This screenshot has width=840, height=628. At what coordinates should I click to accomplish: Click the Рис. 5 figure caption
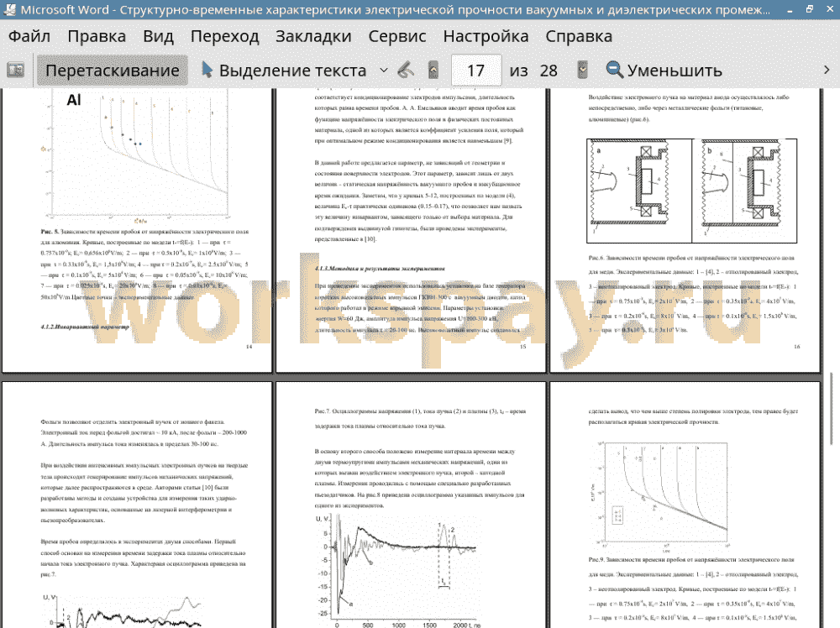pyautogui.click(x=144, y=264)
